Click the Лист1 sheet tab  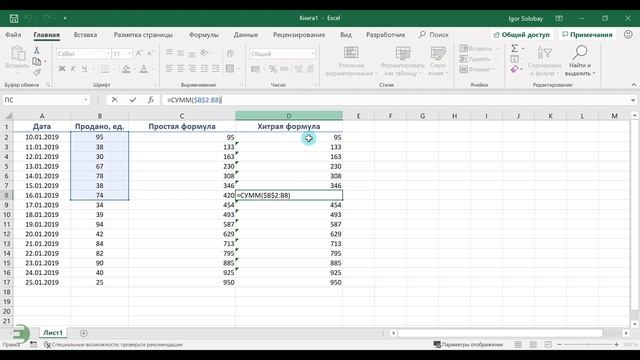coord(53,333)
